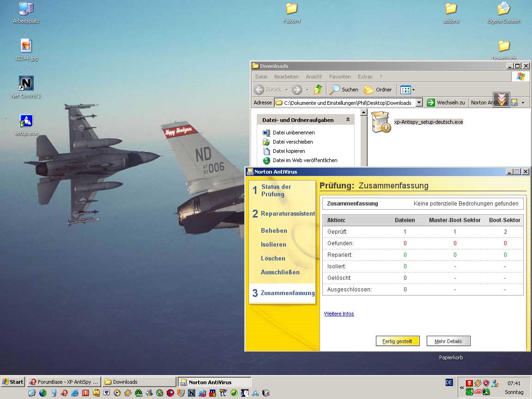Go up one folder level in Downloads
Screen dimensions: 532x399
click(x=318, y=90)
